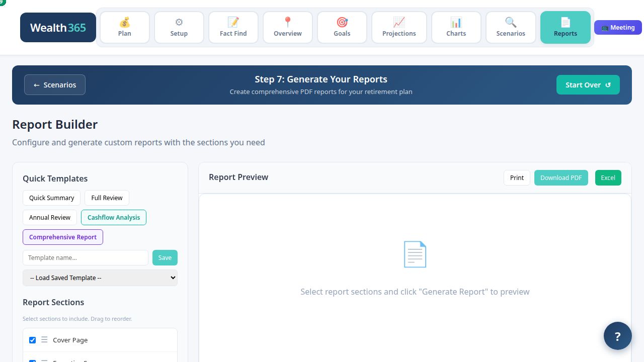Select the Setup gear icon
The image size is (644, 362).
[x=179, y=22]
